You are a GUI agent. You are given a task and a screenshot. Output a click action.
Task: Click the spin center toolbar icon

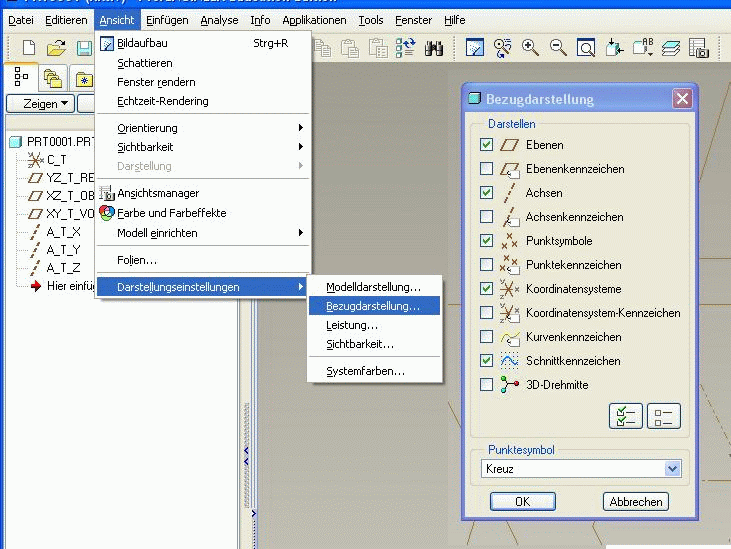(x=503, y=48)
